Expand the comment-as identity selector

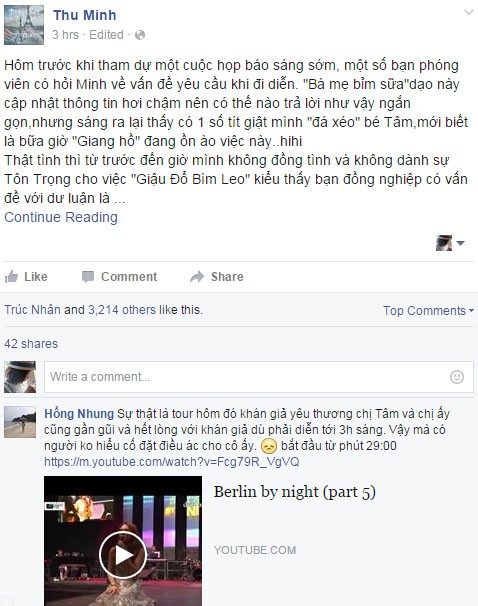tap(450, 243)
